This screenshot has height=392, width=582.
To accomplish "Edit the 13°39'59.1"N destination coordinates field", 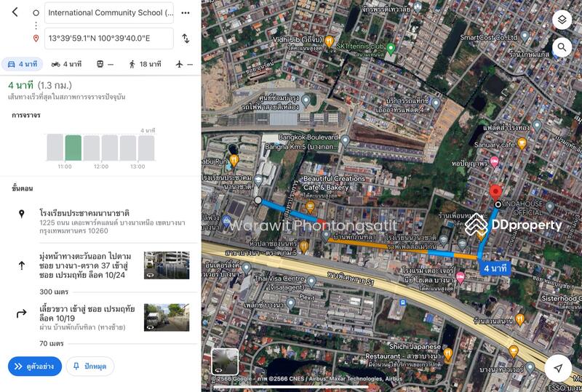I will pyautogui.click(x=109, y=39).
